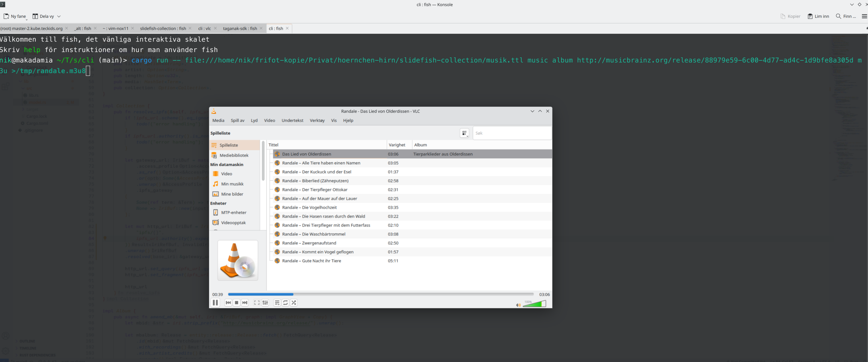Toggle remaining time display at 03:06
Viewport: 868px width, 362px height.
click(x=544, y=294)
